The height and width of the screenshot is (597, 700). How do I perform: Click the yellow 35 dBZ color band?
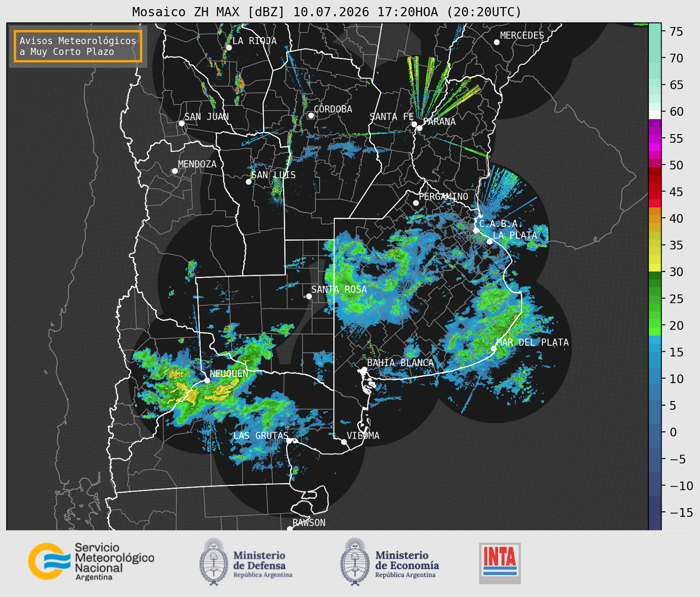click(655, 246)
